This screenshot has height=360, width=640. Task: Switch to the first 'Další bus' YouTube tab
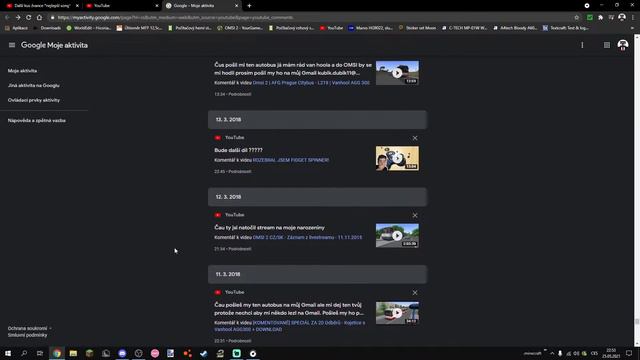point(42,6)
